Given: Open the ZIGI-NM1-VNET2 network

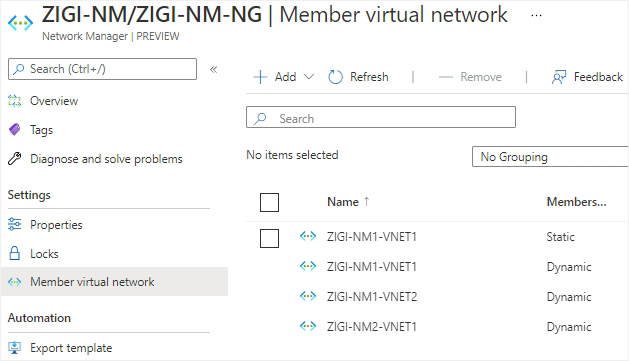Looking at the screenshot, I should (x=372, y=297).
